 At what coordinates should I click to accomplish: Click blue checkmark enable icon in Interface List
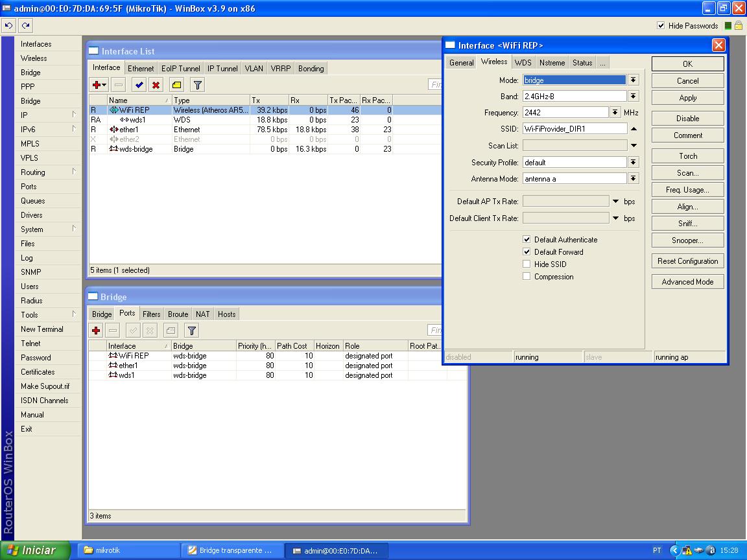(x=139, y=85)
